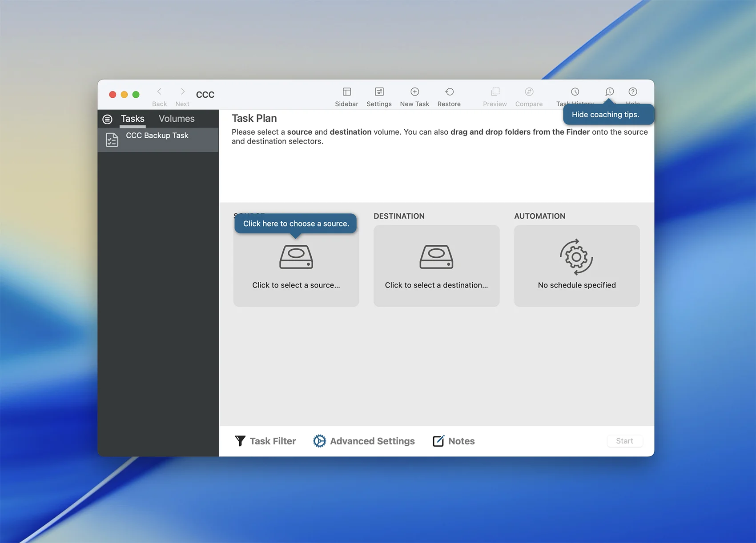This screenshot has height=543, width=756.
Task: Select the Tasks tab
Action: [133, 119]
